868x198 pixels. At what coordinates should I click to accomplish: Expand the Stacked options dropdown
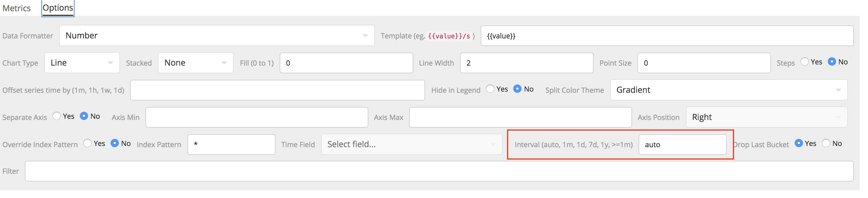tap(195, 63)
